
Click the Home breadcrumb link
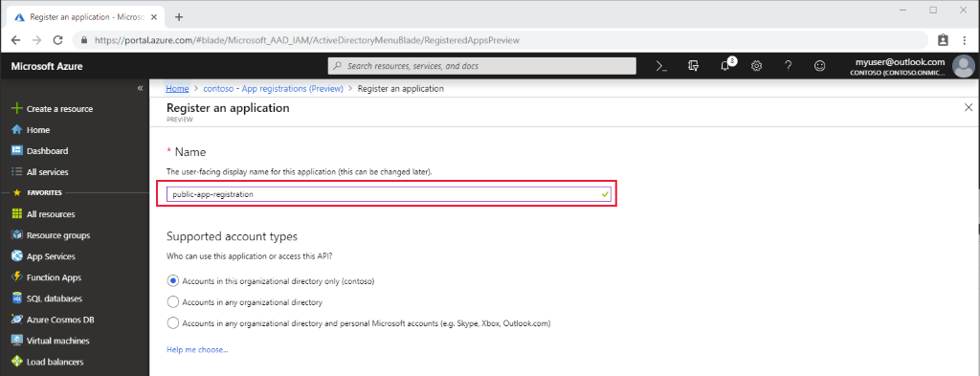click(x=177, y=89)
